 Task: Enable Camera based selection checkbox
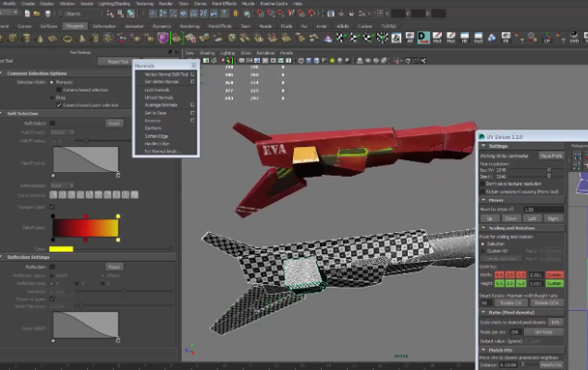click(60, 90)
